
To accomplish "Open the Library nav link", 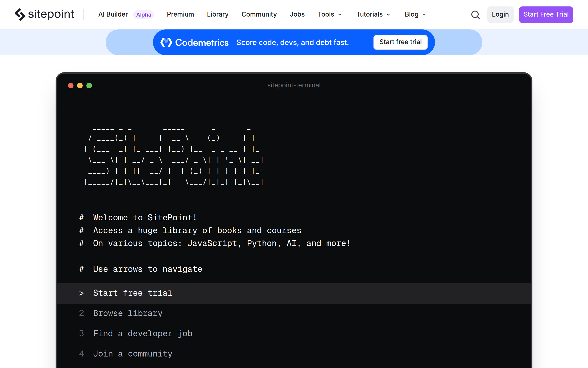I will (x=218, y=14).
